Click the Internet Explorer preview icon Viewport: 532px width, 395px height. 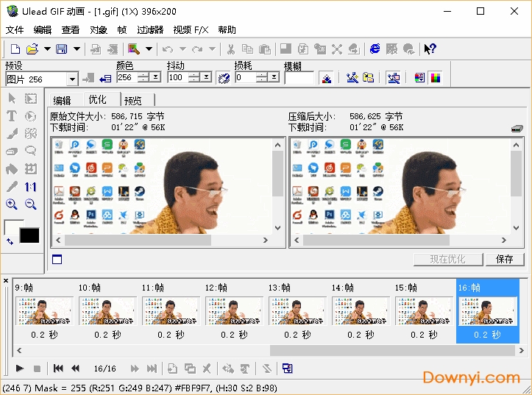(375, 49)
